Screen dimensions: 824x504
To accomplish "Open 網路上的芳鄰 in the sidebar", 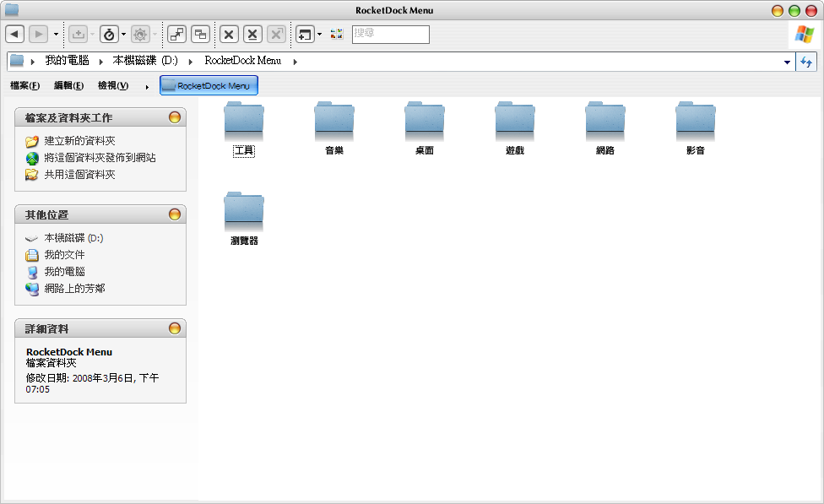I will 74,289.
